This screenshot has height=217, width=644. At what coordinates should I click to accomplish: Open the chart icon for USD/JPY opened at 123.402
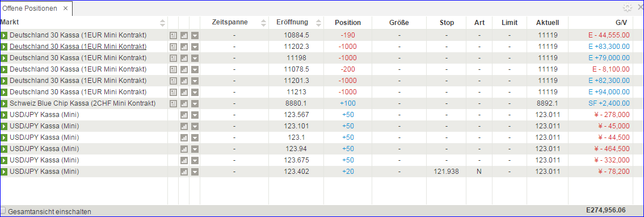coord(184,172)
